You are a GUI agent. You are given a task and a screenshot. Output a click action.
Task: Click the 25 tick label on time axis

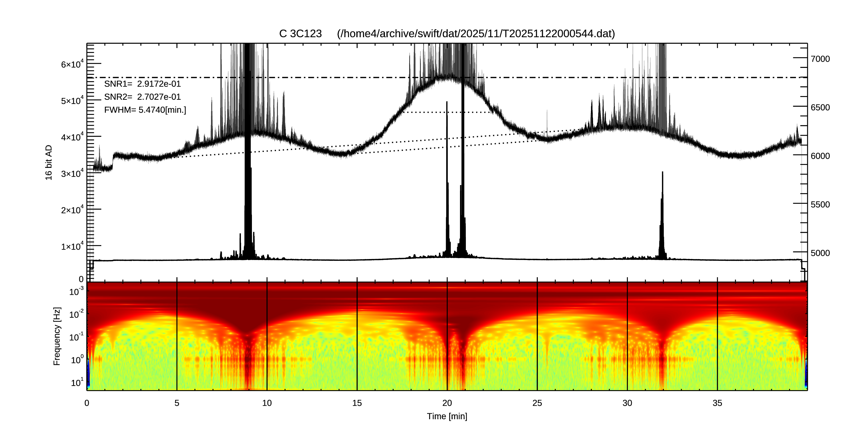[537, 403]
